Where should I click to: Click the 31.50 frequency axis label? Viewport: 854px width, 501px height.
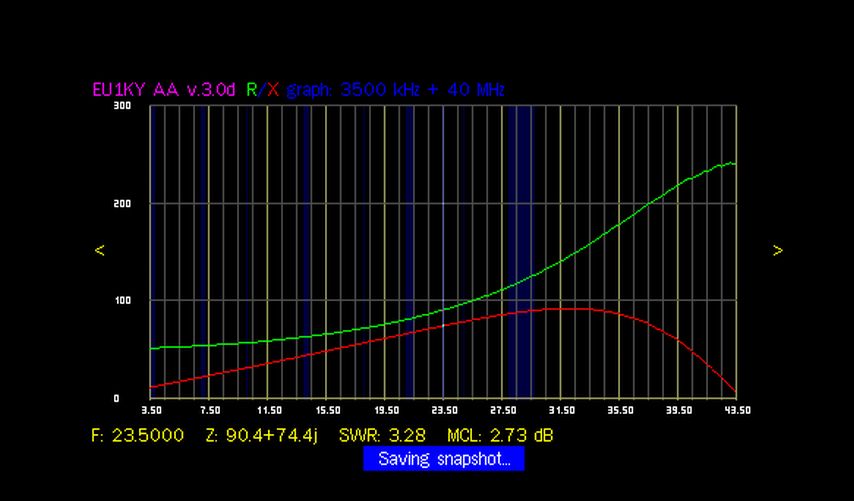coord(561,410)
